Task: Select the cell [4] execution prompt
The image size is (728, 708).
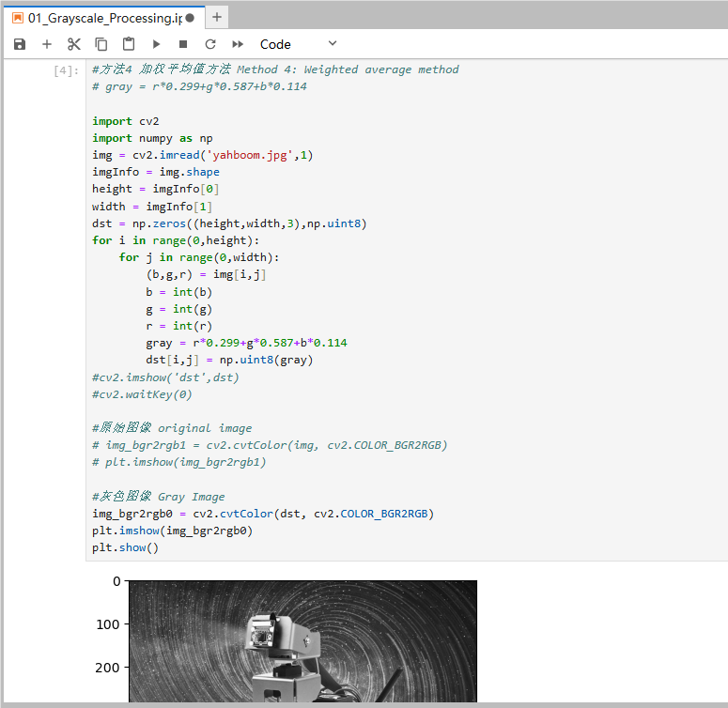Action: tap(66, 70)
